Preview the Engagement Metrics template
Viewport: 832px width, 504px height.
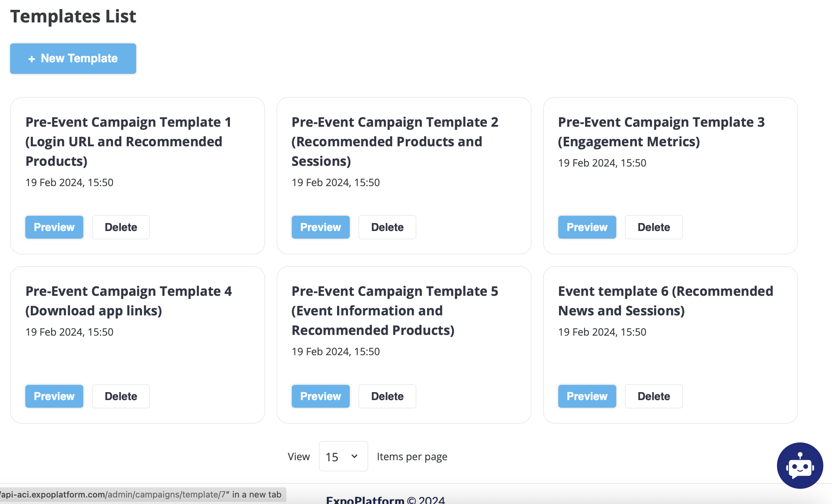point(587,227)
